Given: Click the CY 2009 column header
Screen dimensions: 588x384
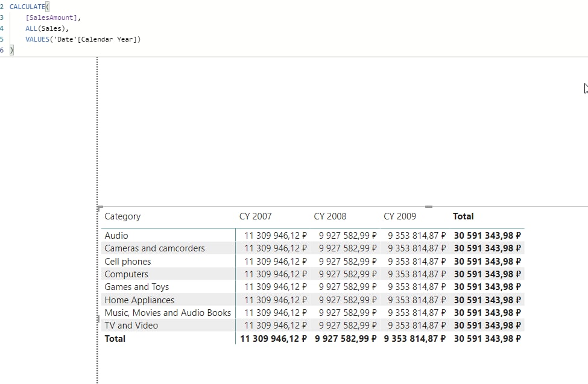Looking at the screenshot, I should coord(400,216).
